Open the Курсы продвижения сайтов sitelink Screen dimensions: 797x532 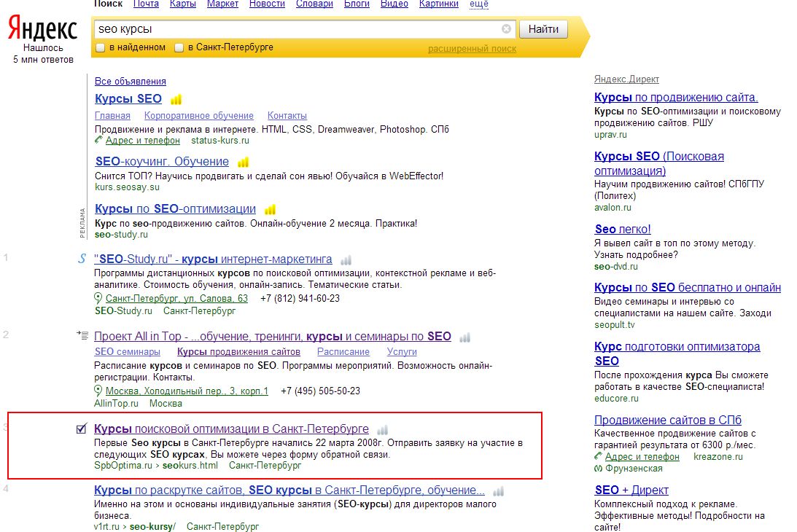click(238, 351)
